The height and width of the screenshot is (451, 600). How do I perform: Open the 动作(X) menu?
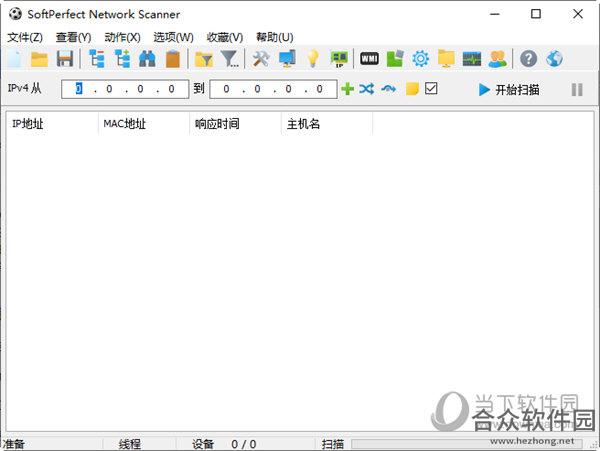coord(122,37)
